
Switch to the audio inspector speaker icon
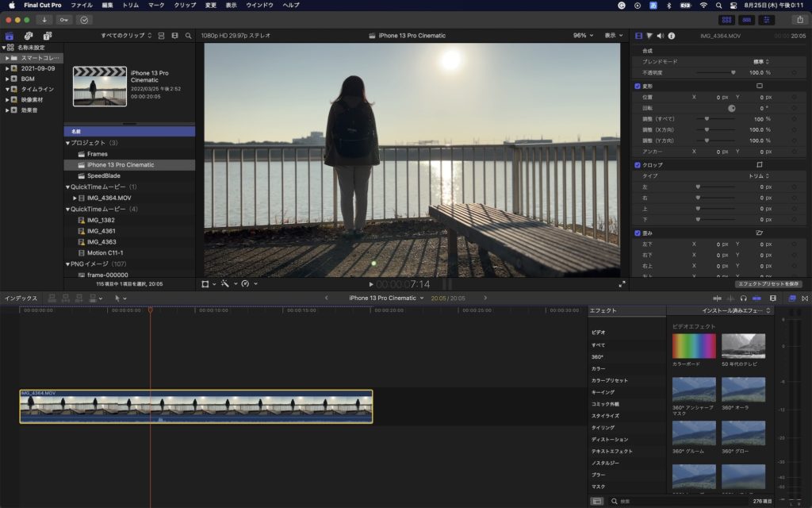pyautogui.click(x=661, y=36)
